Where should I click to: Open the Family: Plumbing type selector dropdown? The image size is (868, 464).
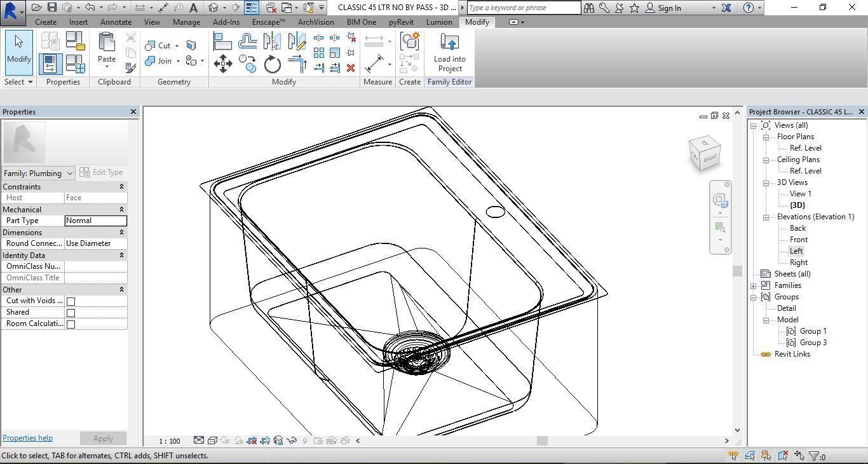click(x=38, y=173)
